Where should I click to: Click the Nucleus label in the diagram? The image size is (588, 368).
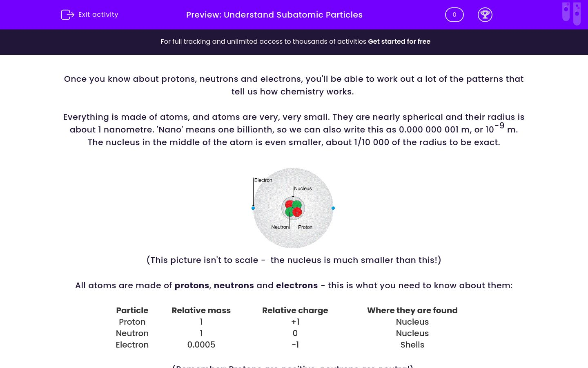point(303,188)
